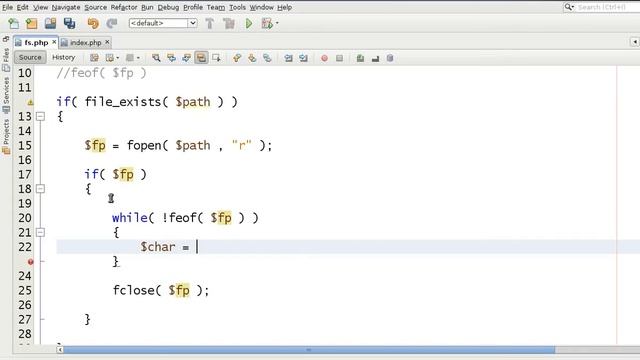Open the Services side panel

[x=6, y=95]
